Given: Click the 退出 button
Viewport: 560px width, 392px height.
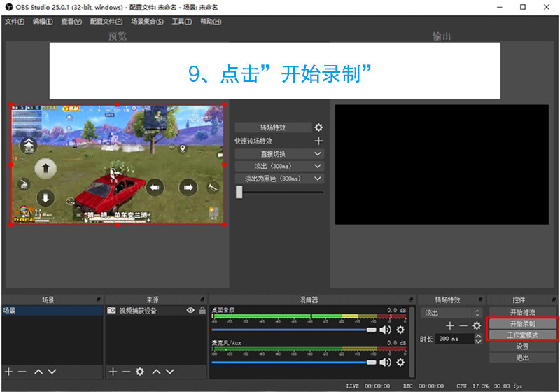Looking at the screenshot, I should (522, 358).
